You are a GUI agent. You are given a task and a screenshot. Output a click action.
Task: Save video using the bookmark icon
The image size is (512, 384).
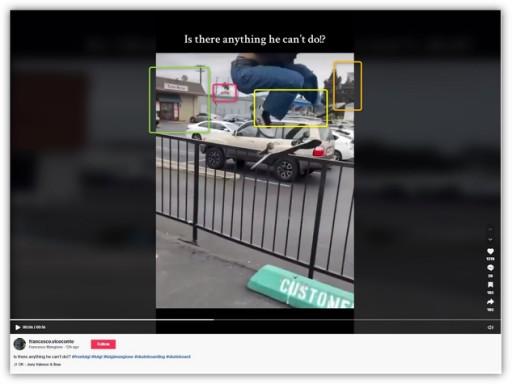coord(490,285)
